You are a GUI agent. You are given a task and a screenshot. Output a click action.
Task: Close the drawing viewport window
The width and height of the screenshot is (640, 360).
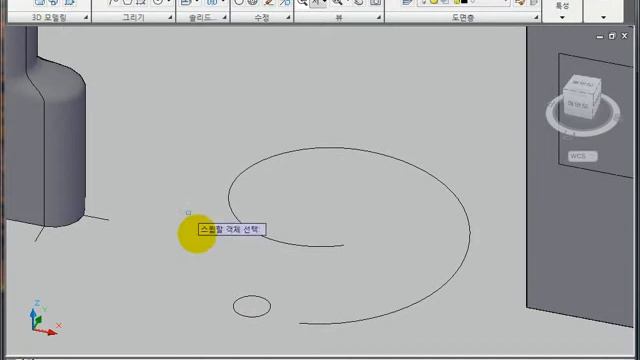624,36
